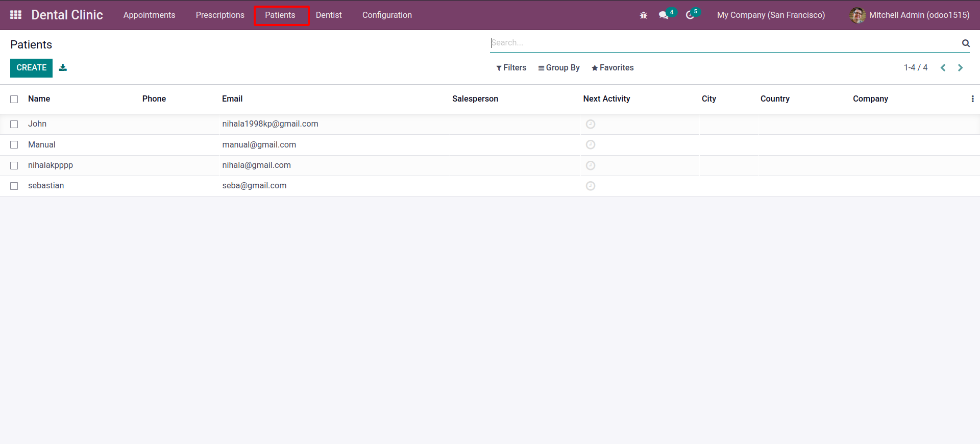
Task: Sort by Country column header
Action: (775, 99)
